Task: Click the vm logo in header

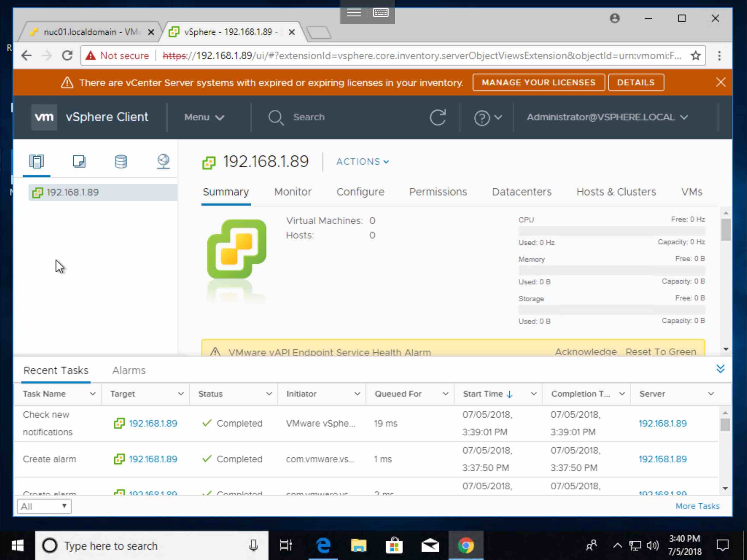Action: click(x=44, y=117)
